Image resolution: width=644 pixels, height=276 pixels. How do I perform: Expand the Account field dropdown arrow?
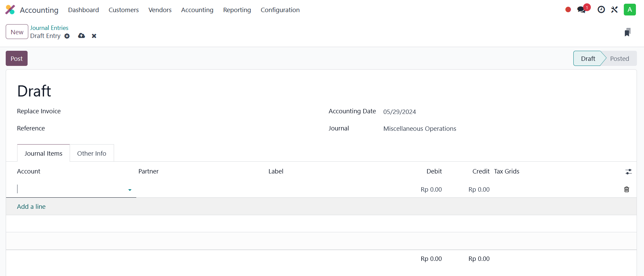(130, 190)
